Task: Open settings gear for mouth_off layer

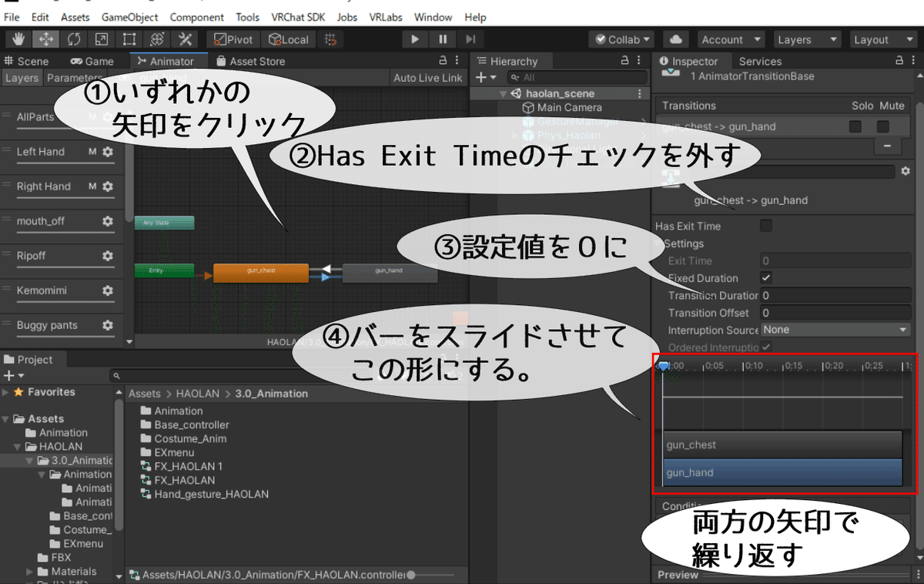Action: point(108,221)
